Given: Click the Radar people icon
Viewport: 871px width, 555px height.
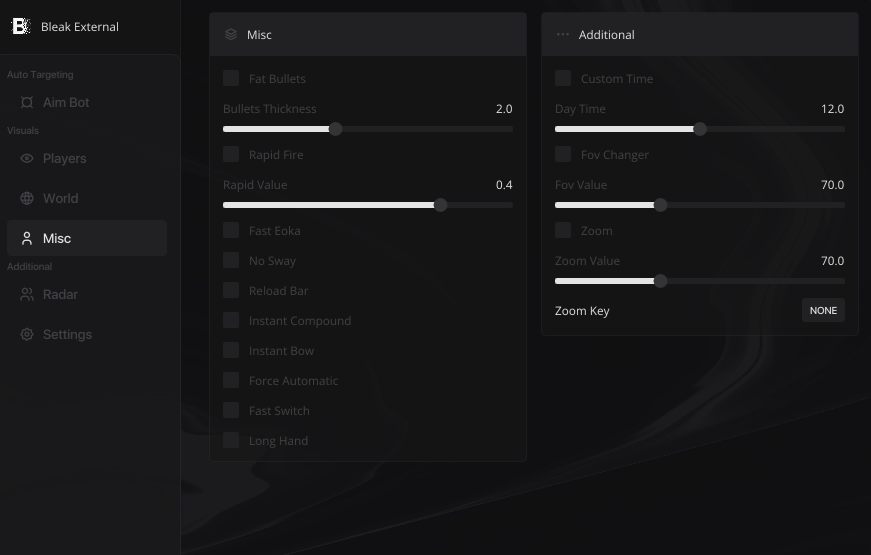Looking at the screenshot, I should (x=27, y=295).
